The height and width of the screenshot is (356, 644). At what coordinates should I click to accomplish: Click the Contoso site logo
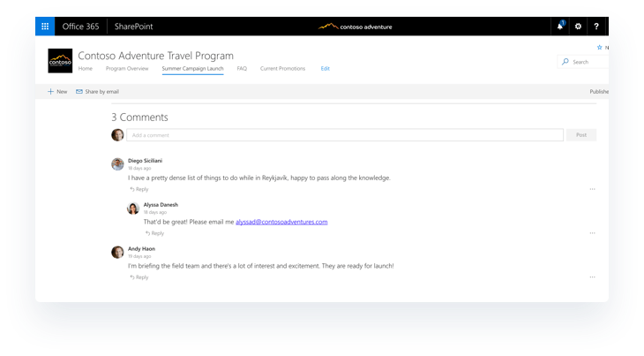click(x=60, y=61)
